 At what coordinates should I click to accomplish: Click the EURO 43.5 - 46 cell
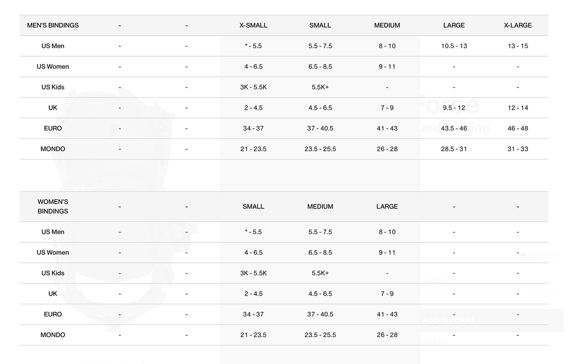point(454,129)
